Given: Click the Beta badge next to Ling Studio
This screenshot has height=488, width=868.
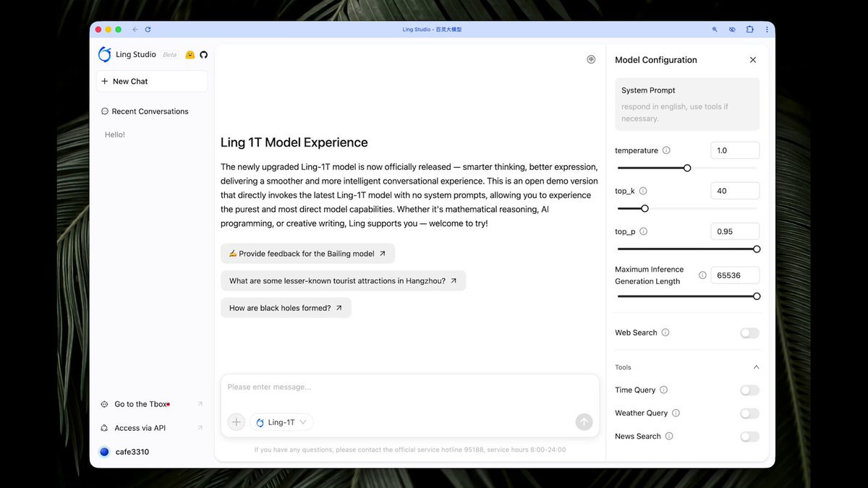Looking at the screenshot, I should [x=169, y=55].
